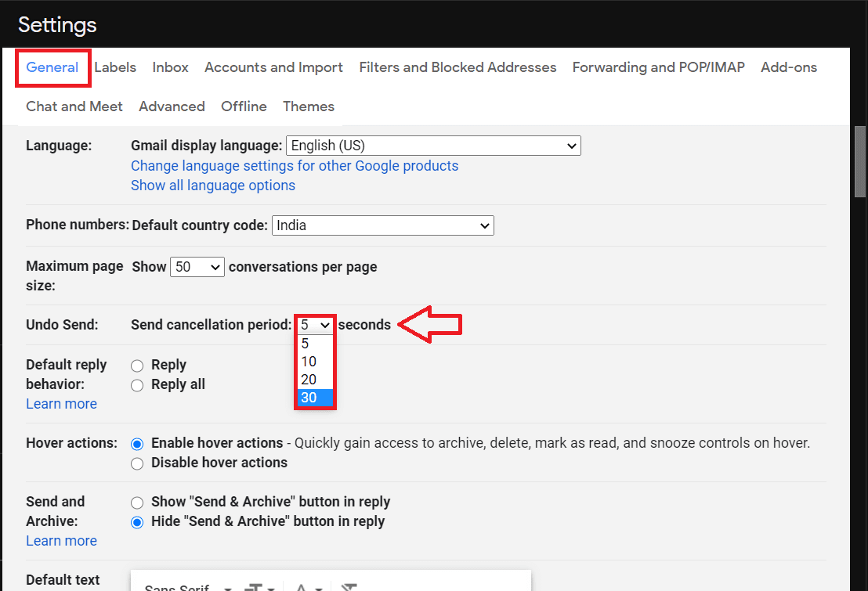Open Filters and Blocked Addresses tab
Image resolution: width=868 pixels, height=591 pixels.
458,67
